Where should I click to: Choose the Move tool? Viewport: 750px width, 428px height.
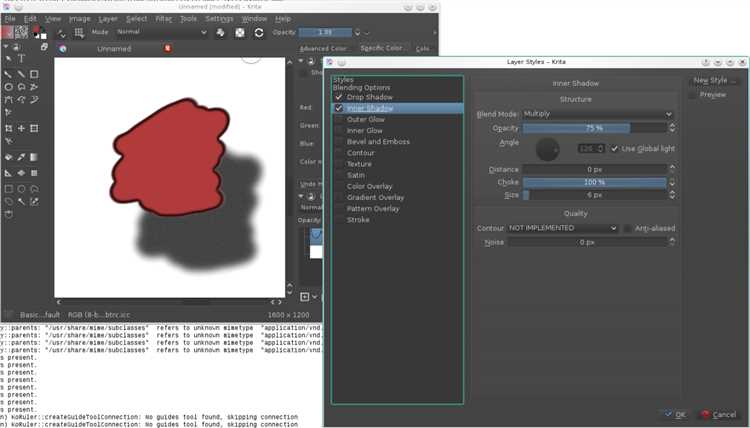pos(22,128)
